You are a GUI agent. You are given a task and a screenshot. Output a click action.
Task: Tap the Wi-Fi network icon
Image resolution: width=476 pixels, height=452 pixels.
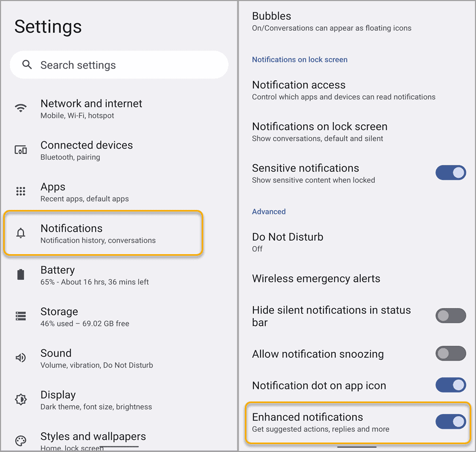point(21,108)
